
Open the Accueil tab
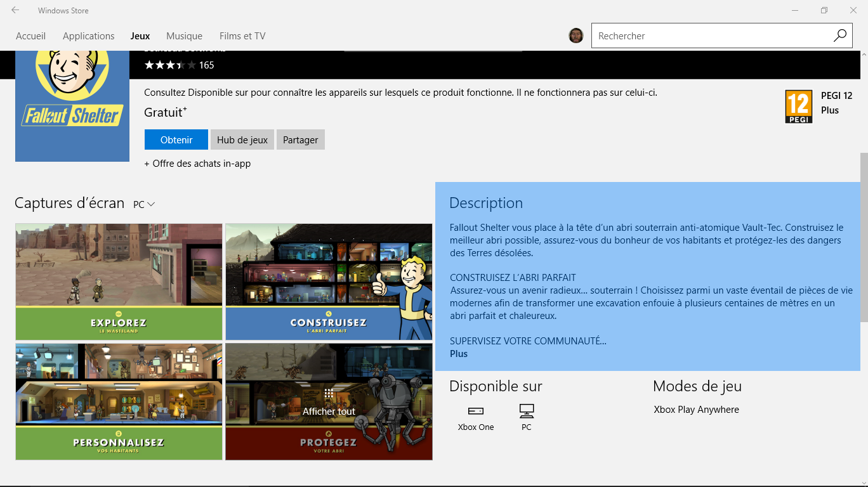point(31,36)
